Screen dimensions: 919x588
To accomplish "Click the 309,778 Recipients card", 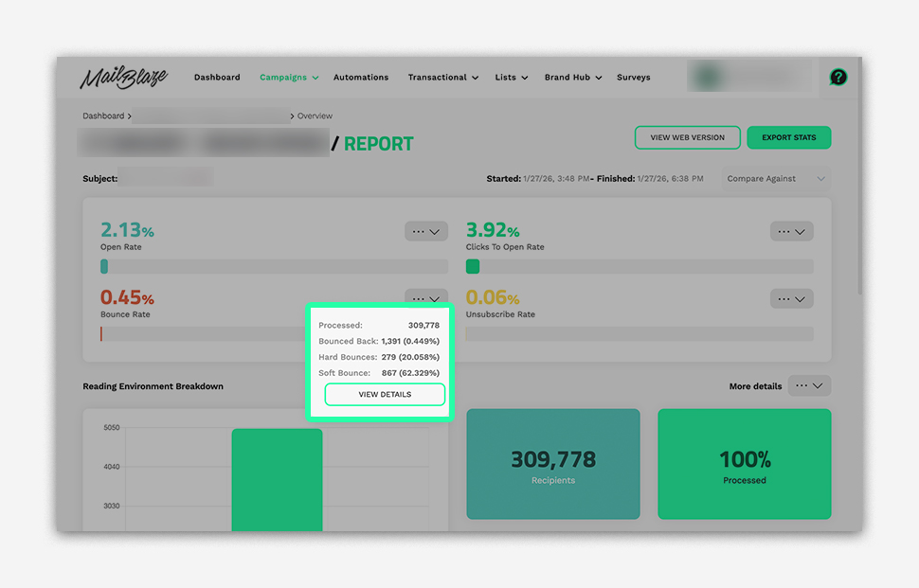I will (552, 464).
